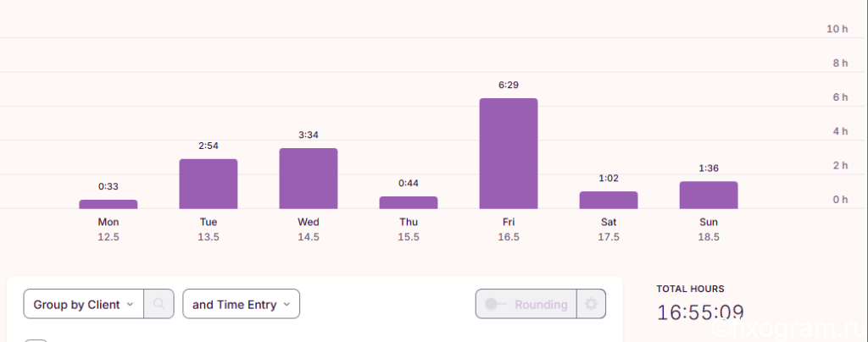Click the Mon 12.5 axis label
The width and height of the screenshot is (868, 342).
[108, 229]
